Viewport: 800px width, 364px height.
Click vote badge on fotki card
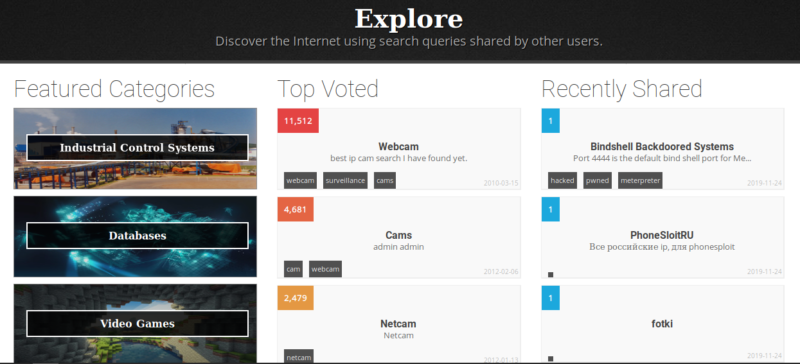click(551, 298)
